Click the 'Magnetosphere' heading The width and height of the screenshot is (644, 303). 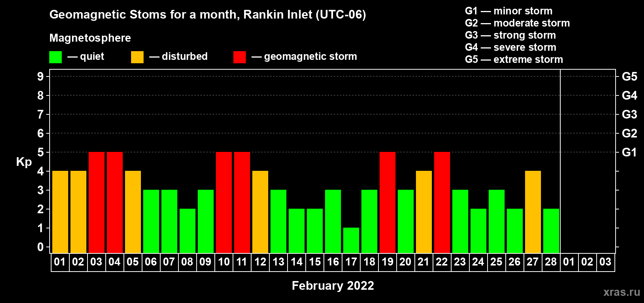(x=90, y=38)
